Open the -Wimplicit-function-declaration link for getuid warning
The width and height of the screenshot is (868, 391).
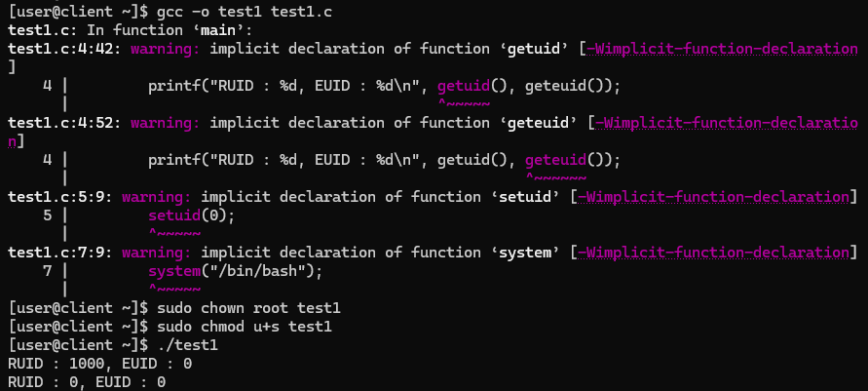tap(722, 49)
